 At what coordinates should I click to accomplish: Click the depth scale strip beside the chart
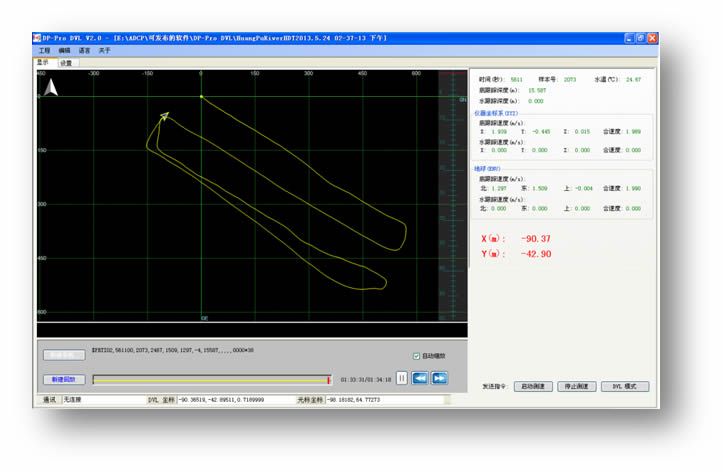[x=453, y=195]
